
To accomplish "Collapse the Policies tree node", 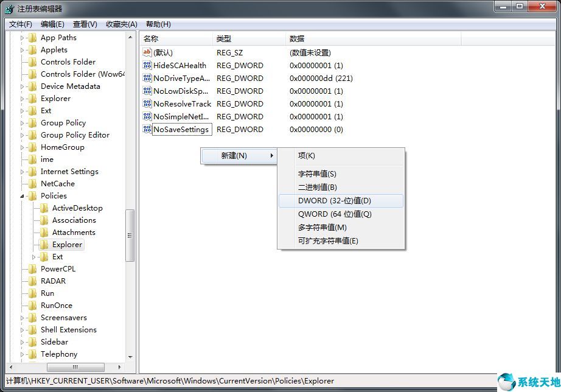I will tap(22, 195).
